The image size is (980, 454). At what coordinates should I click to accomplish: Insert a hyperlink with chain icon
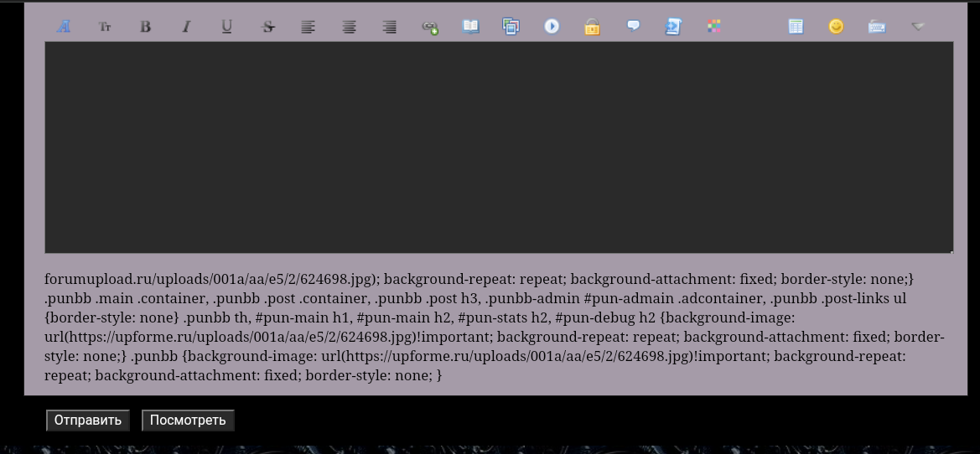430,26
